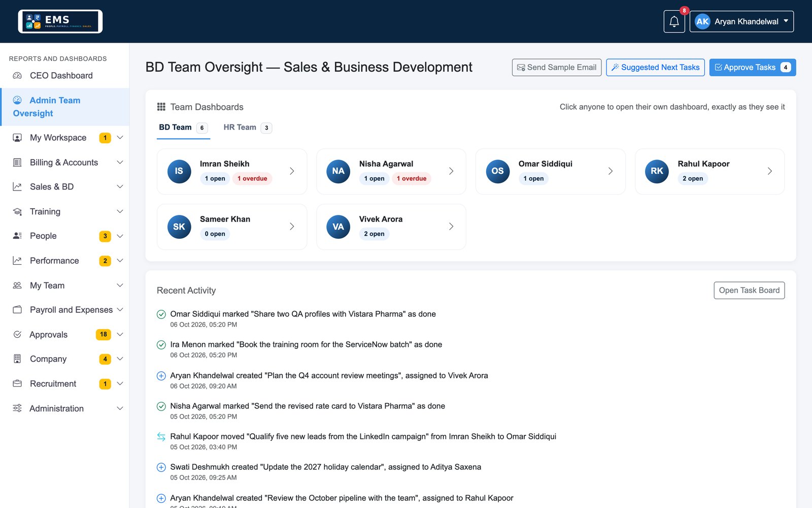Expand the Payroll and Expenses section
The image size is (812, 508).
[x=65, y=310]
